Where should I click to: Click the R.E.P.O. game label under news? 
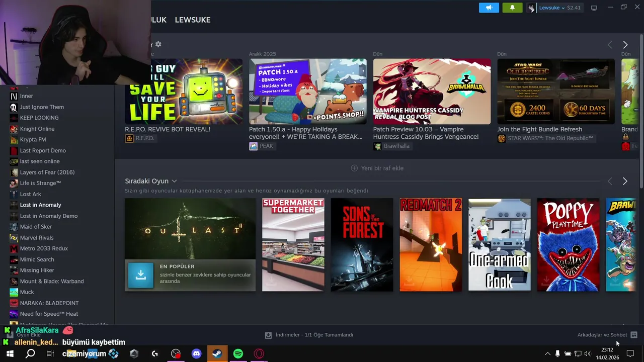[140, 138]
